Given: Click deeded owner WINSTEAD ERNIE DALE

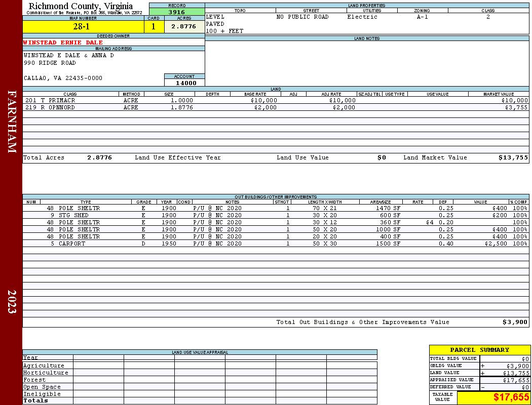Looking at the screenshot, I should 63,43.
